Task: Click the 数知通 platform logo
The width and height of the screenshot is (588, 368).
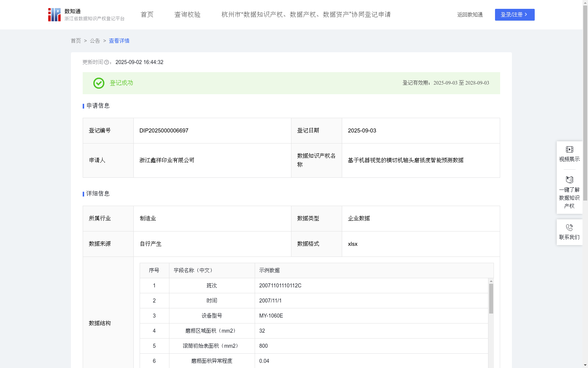Action: 86,15
